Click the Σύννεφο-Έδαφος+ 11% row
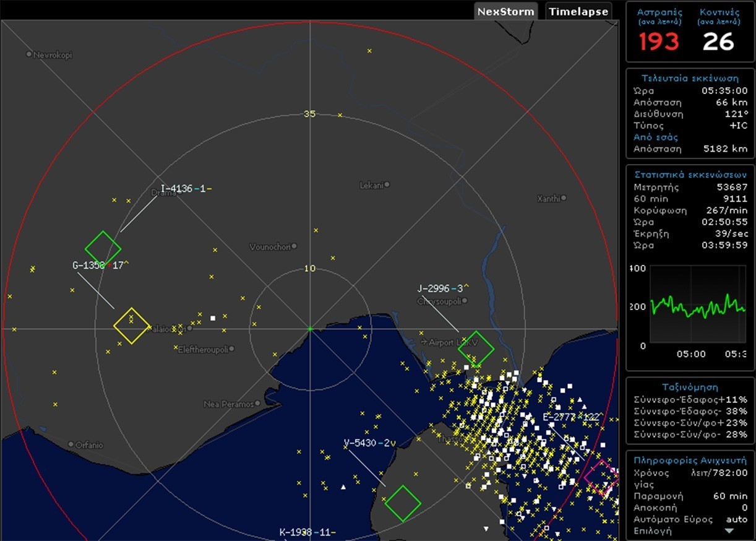The image size is (756, 541). coord(690,399)
